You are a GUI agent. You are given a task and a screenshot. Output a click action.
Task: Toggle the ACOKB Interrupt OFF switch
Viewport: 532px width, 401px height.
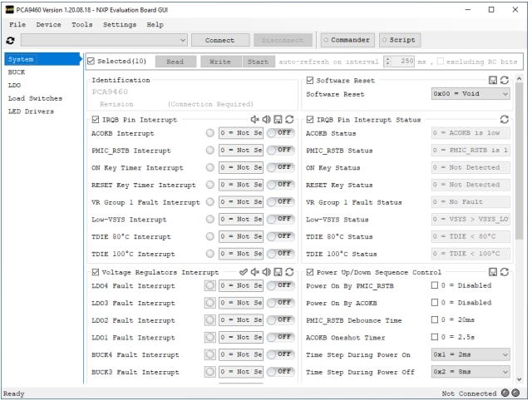pyautogui.click(x=281, y=133)
